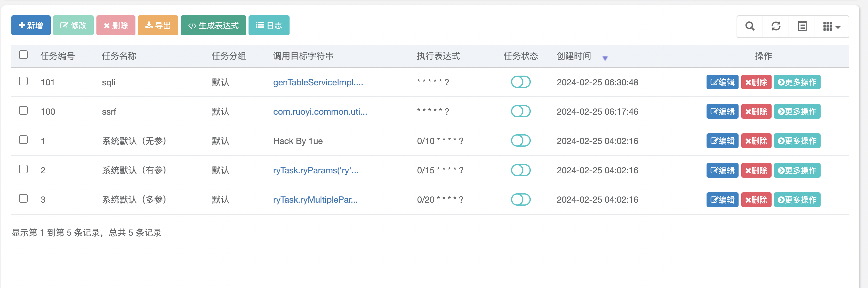The height and width of the screenshot is (288, 868).
Task: Click 编辑 for the sqli task
Action: coord(722,82)
